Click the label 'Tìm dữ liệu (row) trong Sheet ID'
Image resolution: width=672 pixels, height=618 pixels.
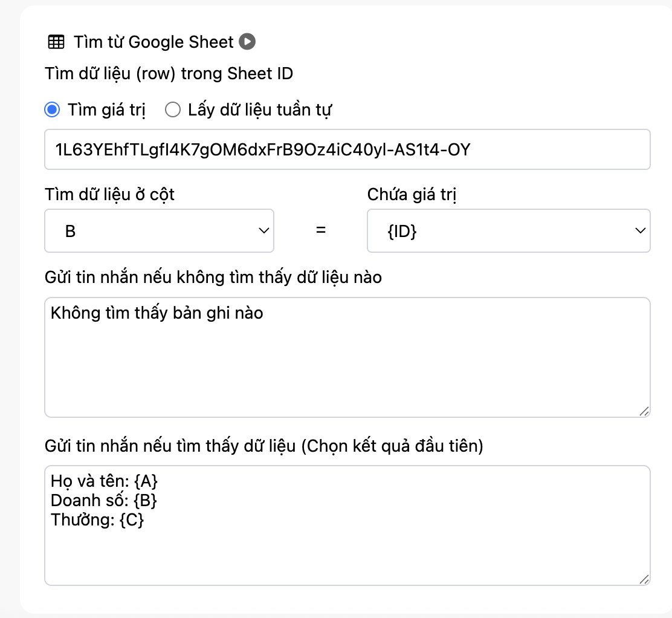point(169,73)
